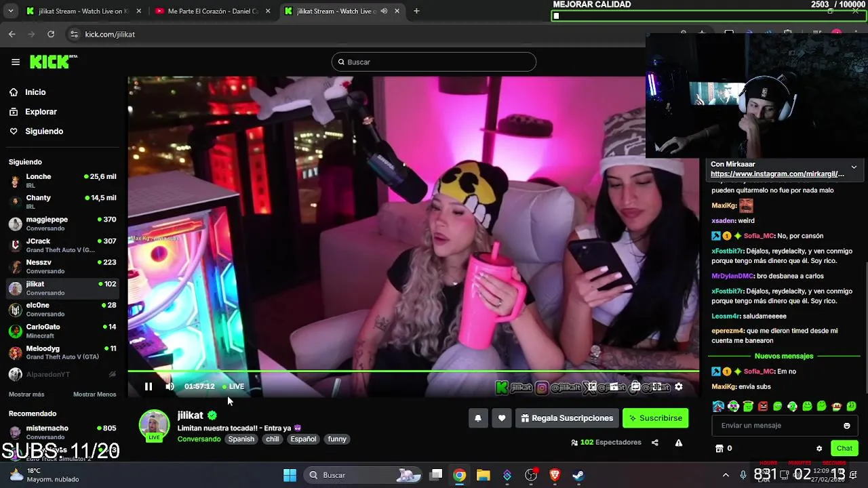Seek on the green video progress bar

click(x=413, y=371)
